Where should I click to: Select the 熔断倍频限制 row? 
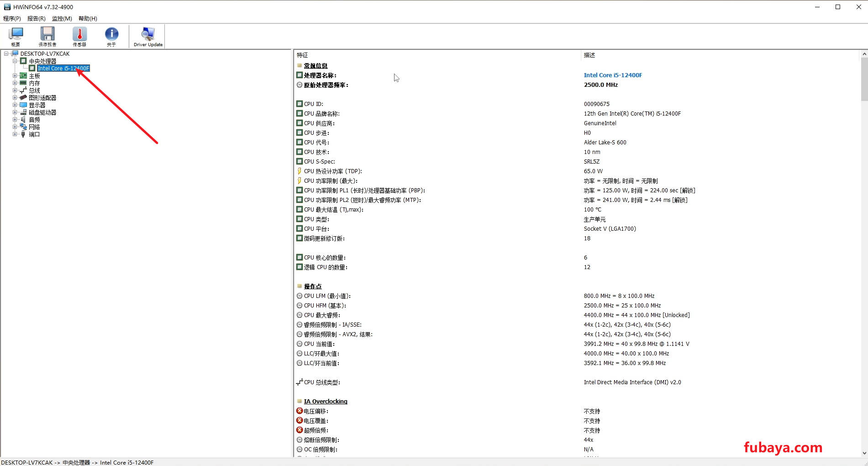(577, 440)
